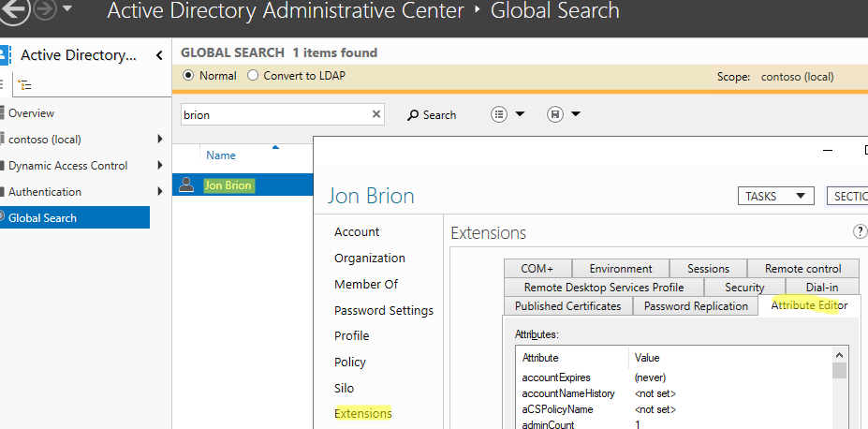Go to the Silo section
Image resolution: width=868 pixels, height=429 pixels.
point(344,388)
